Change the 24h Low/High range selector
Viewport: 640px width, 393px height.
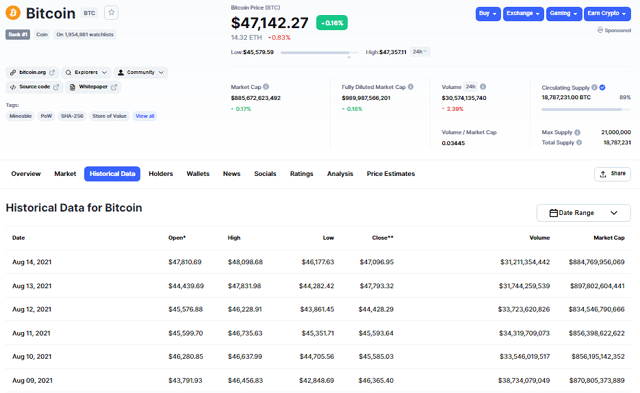click(x=420, y=52)
